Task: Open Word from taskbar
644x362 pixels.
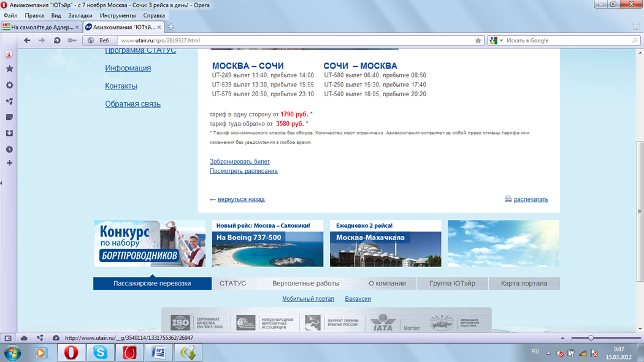Action: coord(158,353)
